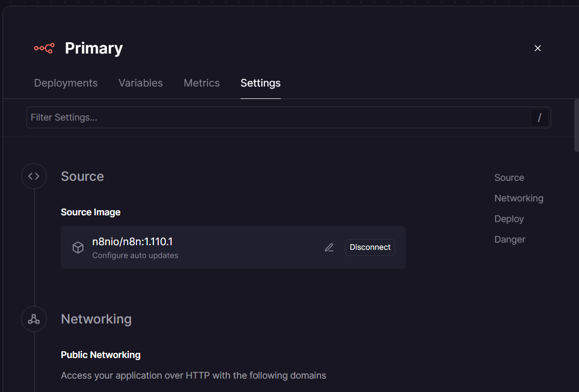Open Configure auto updates link

pyautogui.click(x=135, y=255)
